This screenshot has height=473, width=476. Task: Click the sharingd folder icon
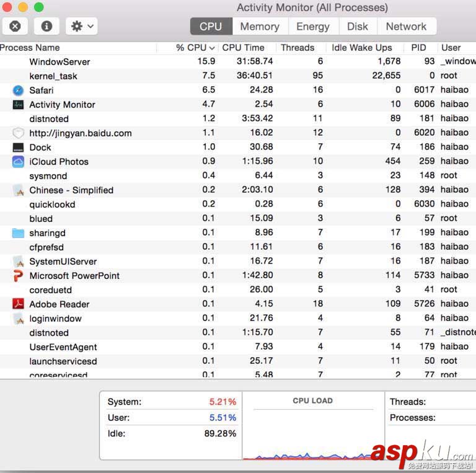18,233
